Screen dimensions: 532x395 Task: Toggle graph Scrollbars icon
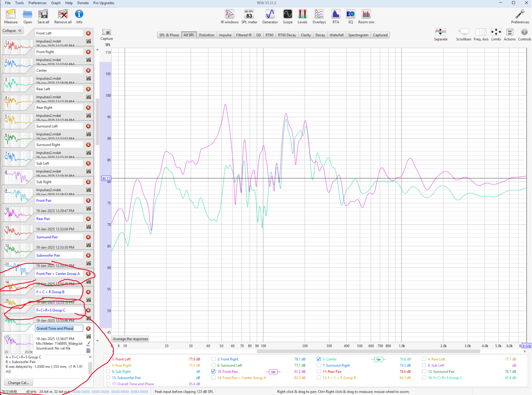[464, 34]
